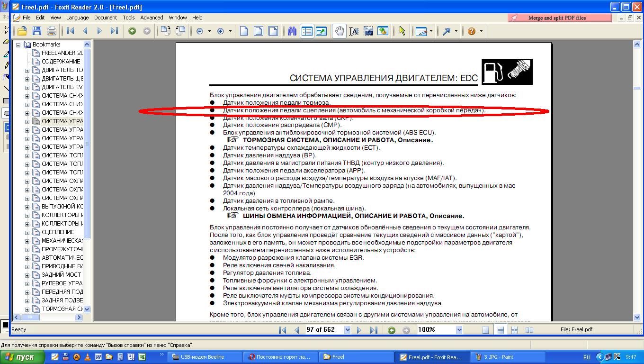This screenshot has height=364, width=644.
Task: Open the СОДЕРЖАНИЕ bookmark
Action: (61, 62)
